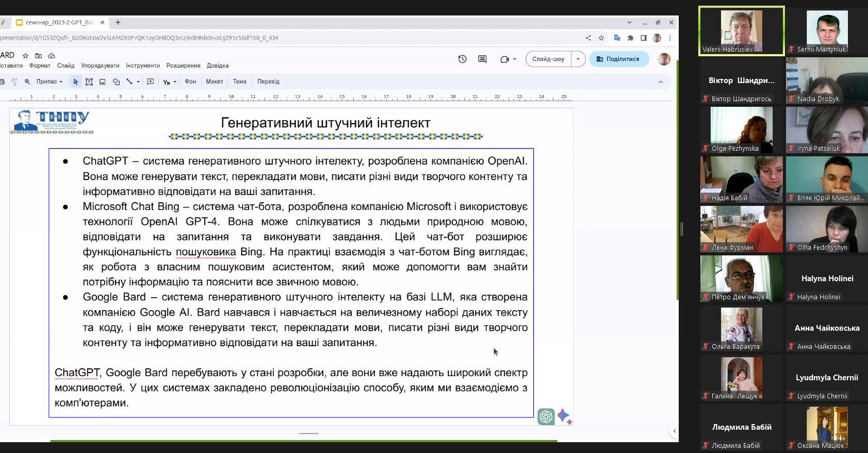Click the browser share page icon
Image resolution: width=868 pixels, height=453 pixels.
pos(588,38)
